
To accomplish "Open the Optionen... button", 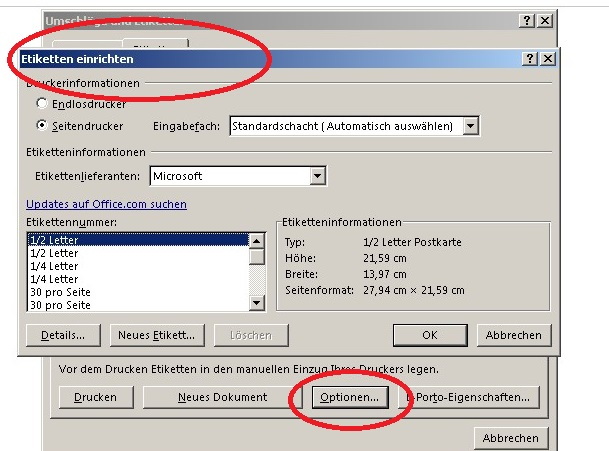I will pos(348,397).
